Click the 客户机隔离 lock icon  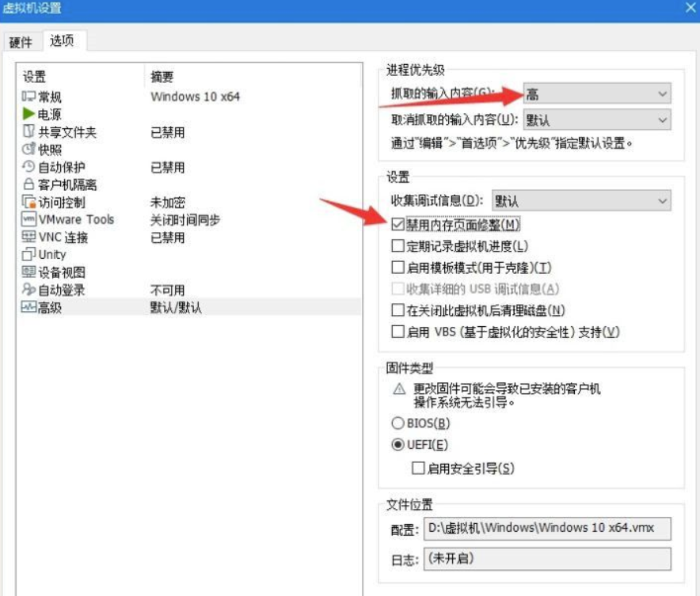click(x=29, y=184)
